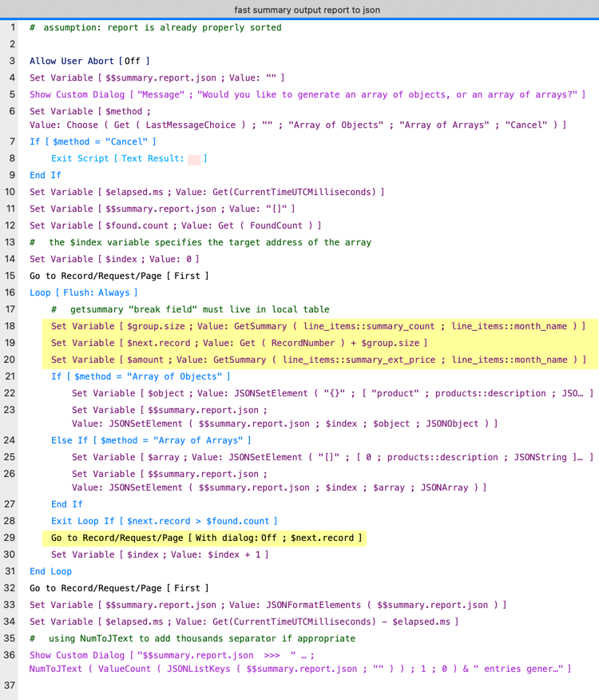Click the Else If "Array of Arrays" step
Viewport: 599px width, 700px height.
pos(150,440)
